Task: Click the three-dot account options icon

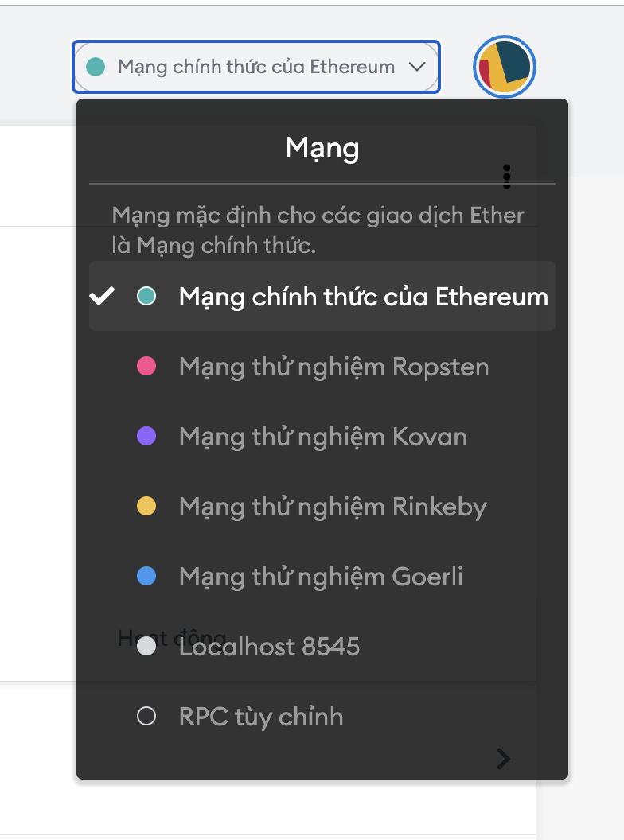Action: tap(507, 177)
